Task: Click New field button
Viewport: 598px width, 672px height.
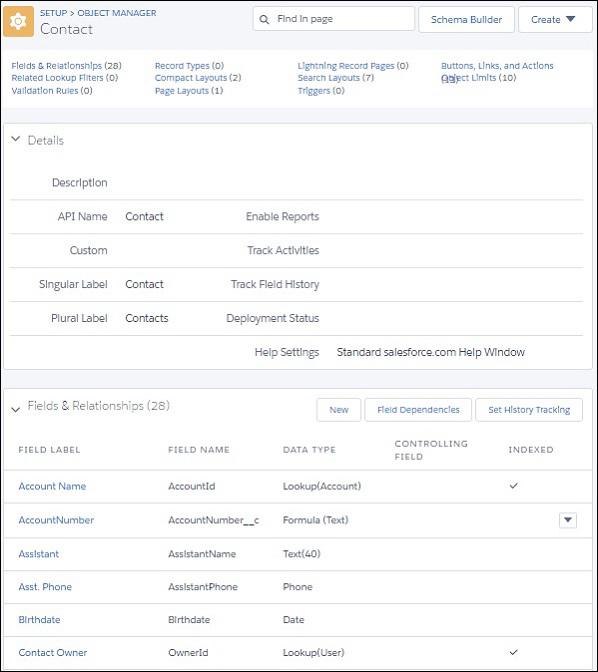Action: [x=339, y=410]
